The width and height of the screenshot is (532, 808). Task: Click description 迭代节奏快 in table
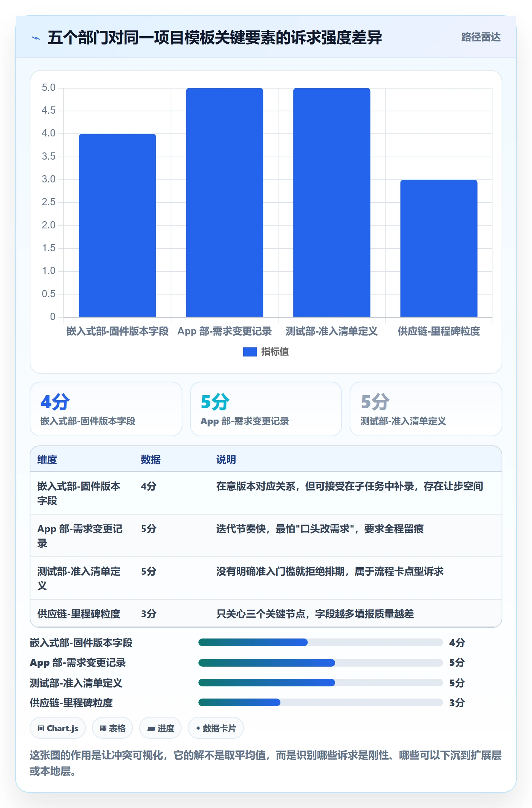[x=320, y=529]
